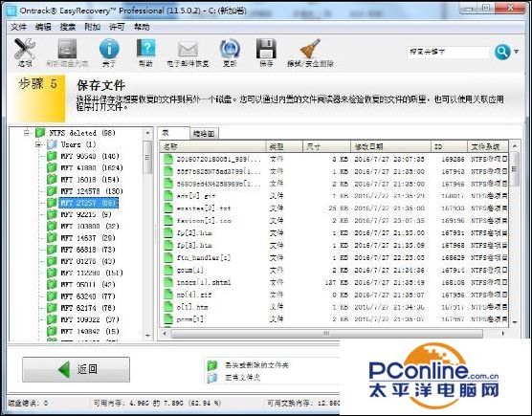Screen dimensions: 532x416
Task: Click file list horizontal scrollbar
Action: point(327,334)
